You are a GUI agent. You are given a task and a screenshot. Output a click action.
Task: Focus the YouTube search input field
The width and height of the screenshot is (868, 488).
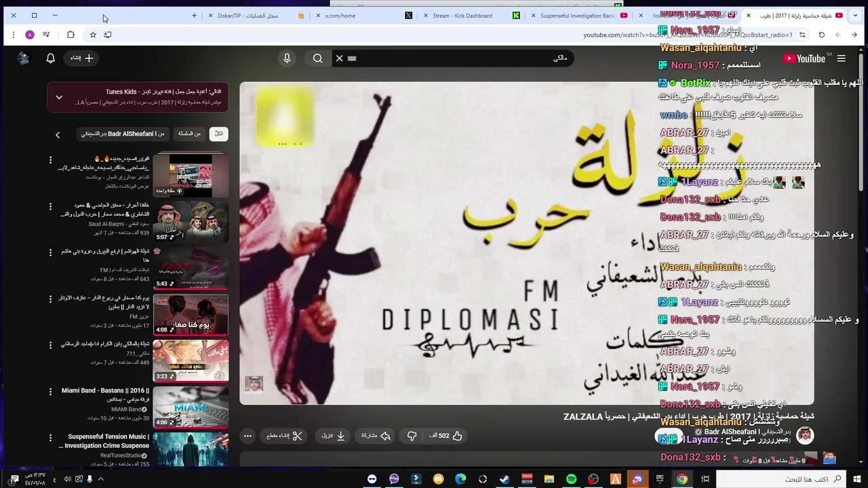[x=461, y=58]
